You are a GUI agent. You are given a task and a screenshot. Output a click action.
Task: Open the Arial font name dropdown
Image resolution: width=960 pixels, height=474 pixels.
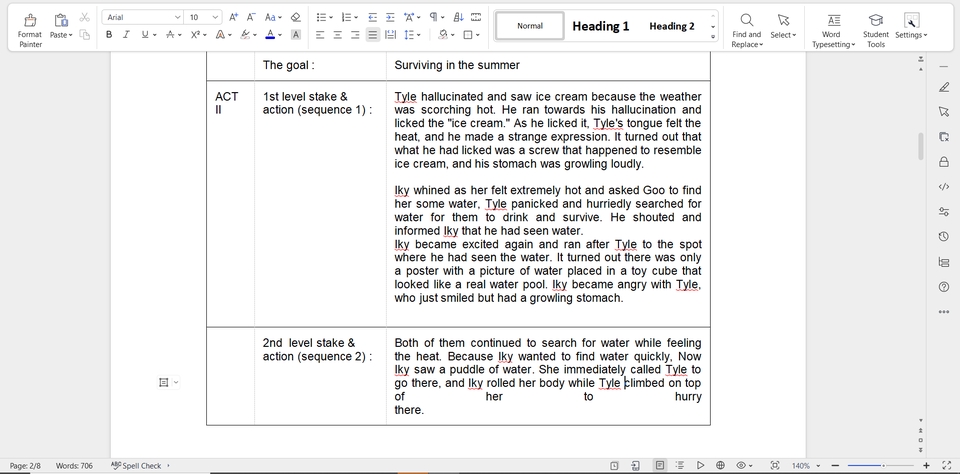tap(177, 17)
